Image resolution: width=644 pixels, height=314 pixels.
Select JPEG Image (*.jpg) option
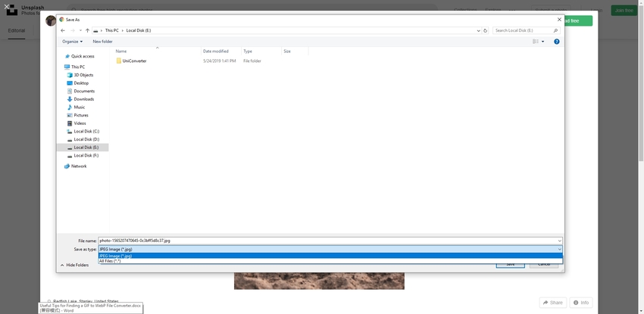coord(115,256)
